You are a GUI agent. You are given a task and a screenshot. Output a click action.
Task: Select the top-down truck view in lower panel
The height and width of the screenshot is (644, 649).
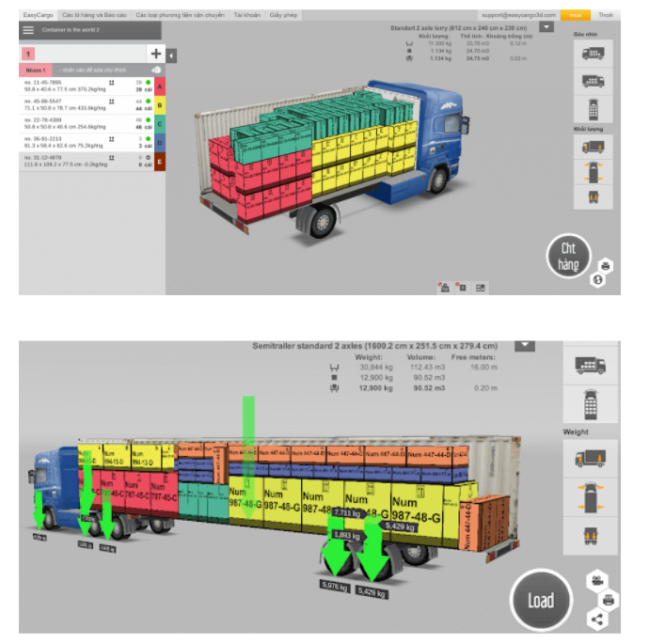pyautogui.click(x=592, y=404)
